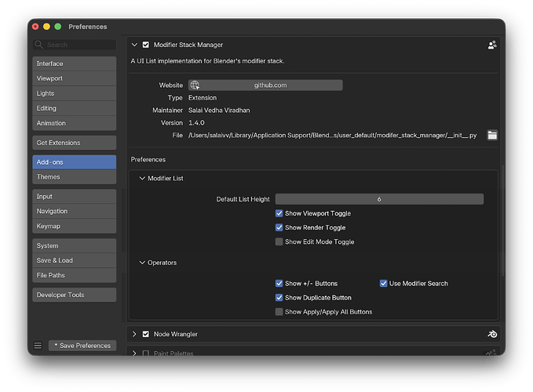Uncheck Show Viewport Toggle
533x392 pixels.
tap(279, 213)
